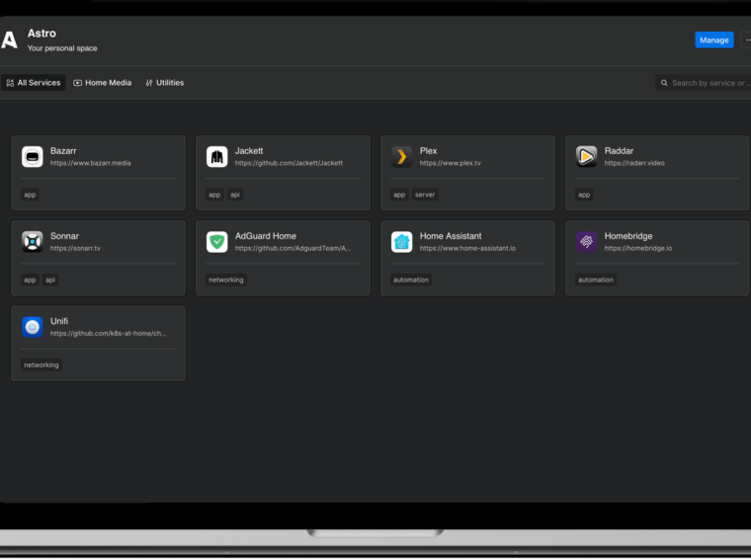Open the Raddar play icon
This screenshot has height=560, width=751.
(586, 156)
